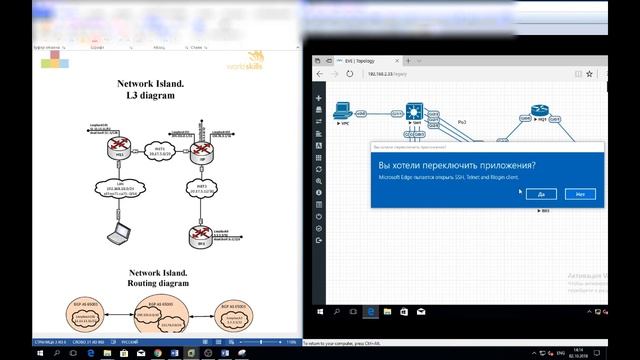Confirm switching apps with Да

(x=541, y=194)
